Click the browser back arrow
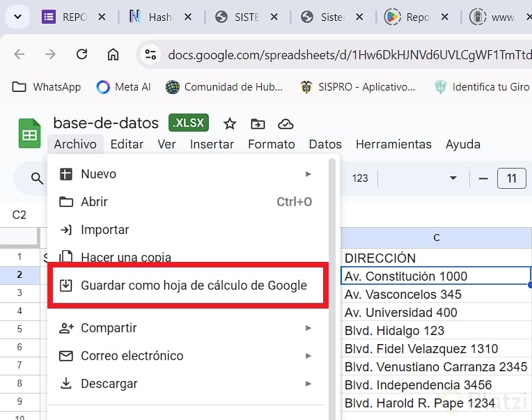 pos(19,54)
